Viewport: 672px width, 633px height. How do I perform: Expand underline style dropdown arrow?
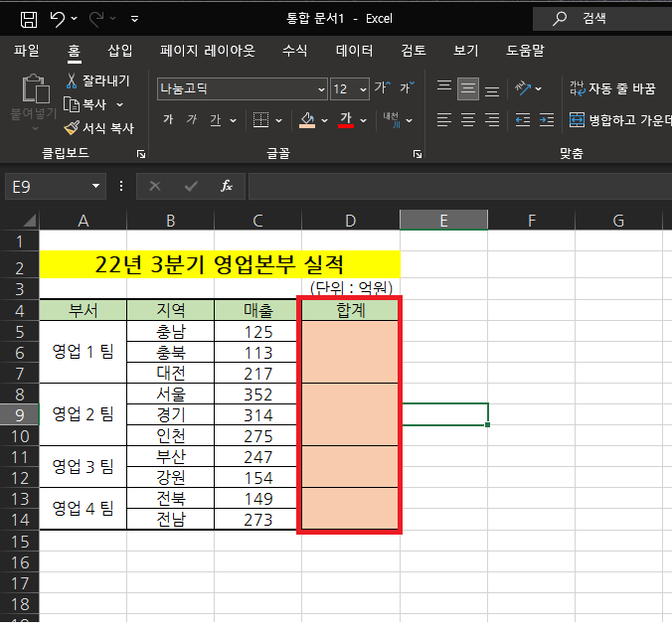[234, 121]
